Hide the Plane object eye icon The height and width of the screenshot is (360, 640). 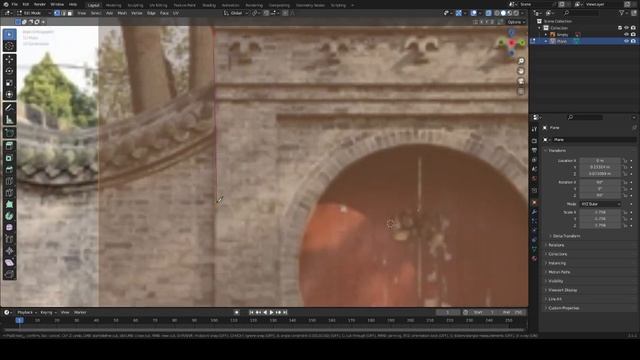[x=626, y=41]
